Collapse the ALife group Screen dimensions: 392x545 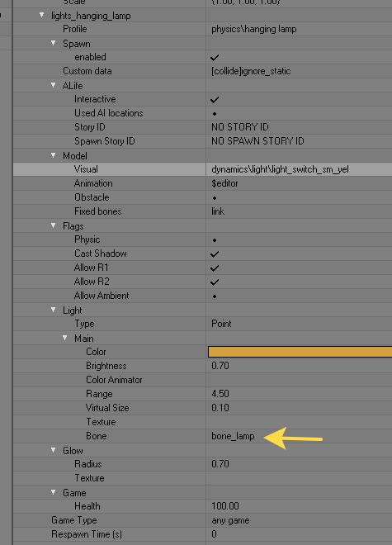tap(53, 85)
